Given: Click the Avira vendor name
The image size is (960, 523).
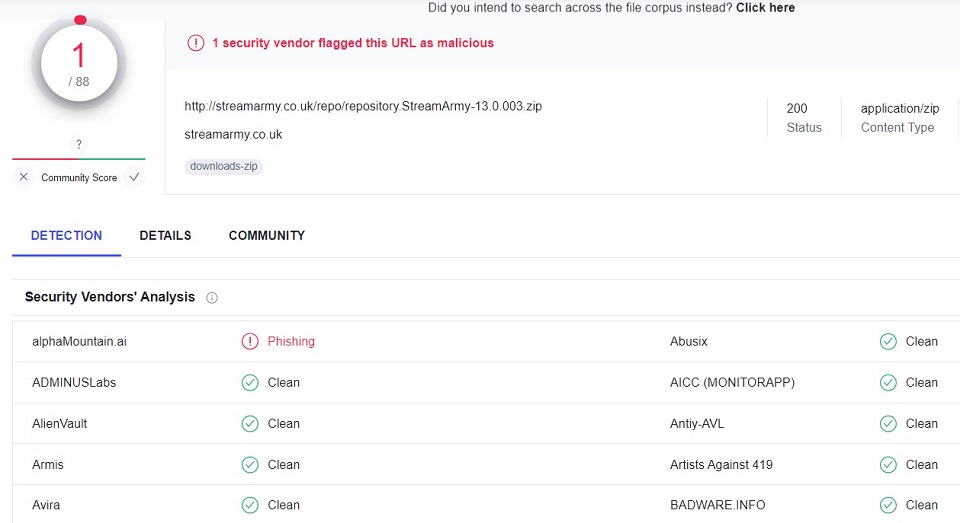Looking at the screenshot, I should coord(46,505).
